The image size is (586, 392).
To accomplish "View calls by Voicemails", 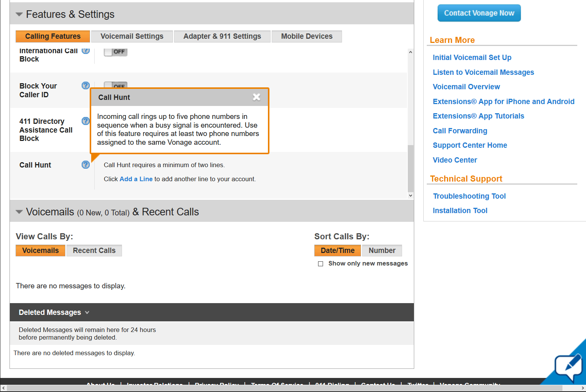I will coord(41,251).
